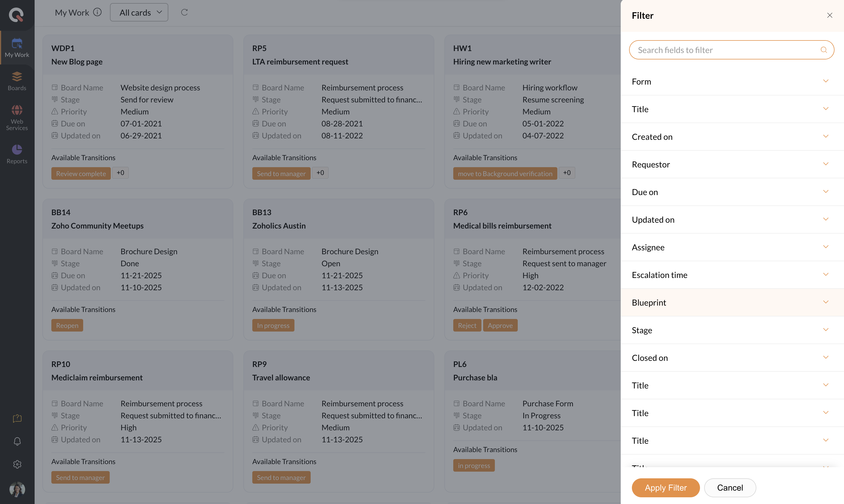Click the user profile avatar

click(x=17, y=489)
